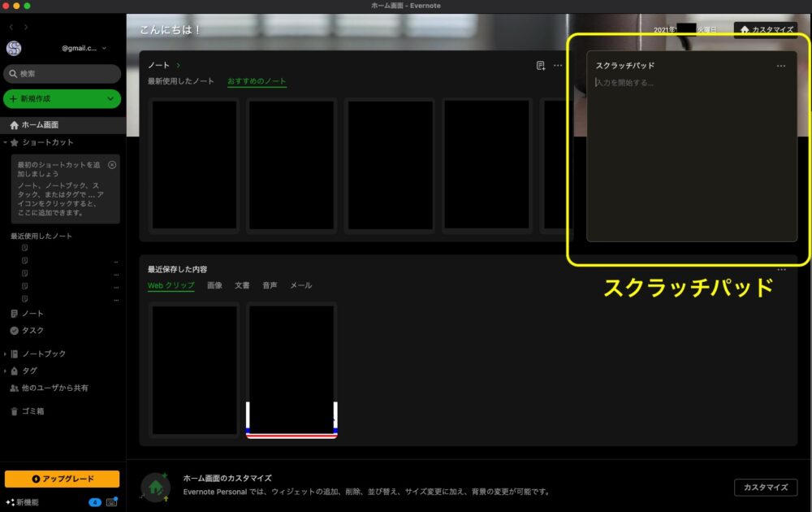Open ノート in the sidebar
Screen dimensions: 812x512
32,314
